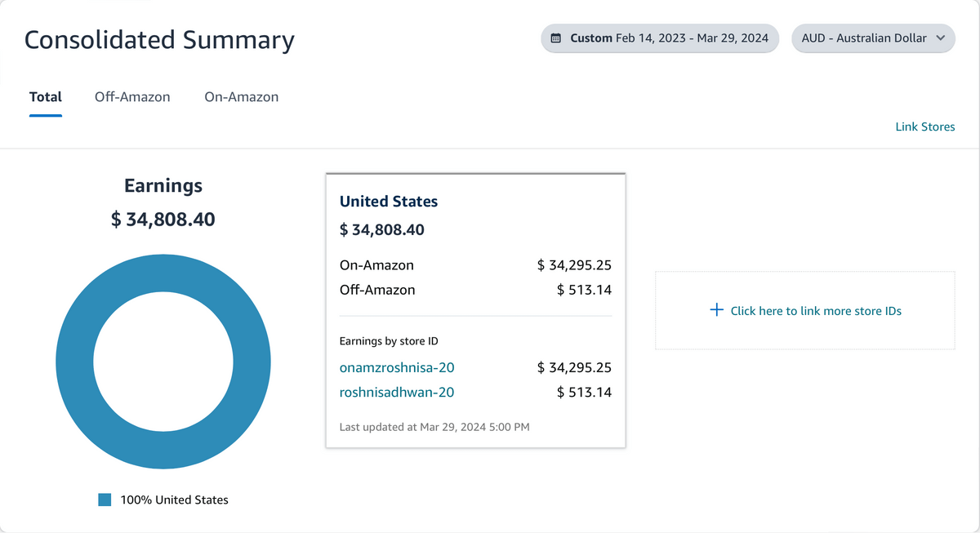Click the On-Amazon earnings row in card

click(x=475, y=264)
